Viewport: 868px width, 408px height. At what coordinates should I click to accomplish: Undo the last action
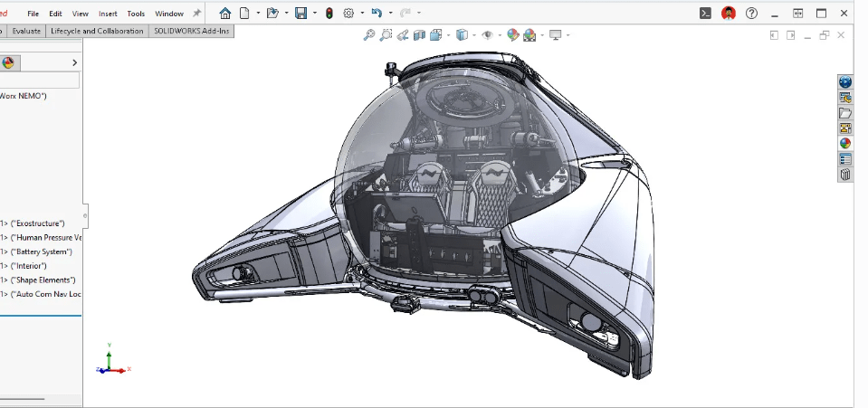point(377,14)
